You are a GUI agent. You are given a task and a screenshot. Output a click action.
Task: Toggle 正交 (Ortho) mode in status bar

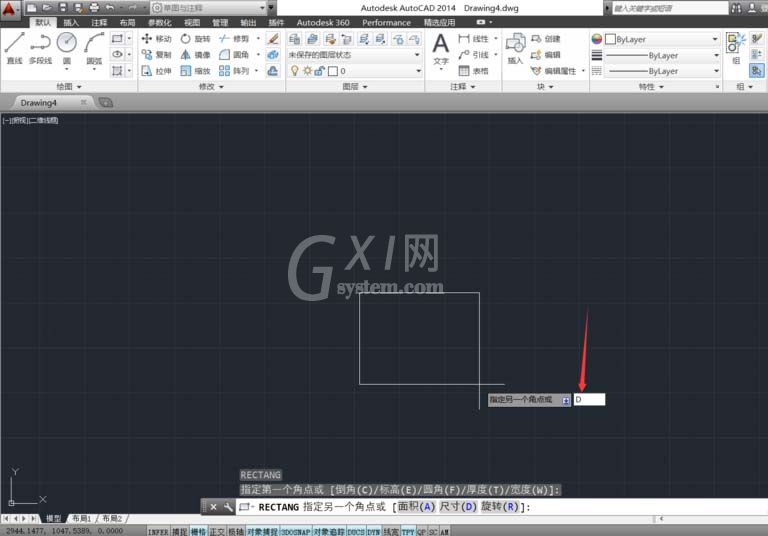[x=217, y=532]
